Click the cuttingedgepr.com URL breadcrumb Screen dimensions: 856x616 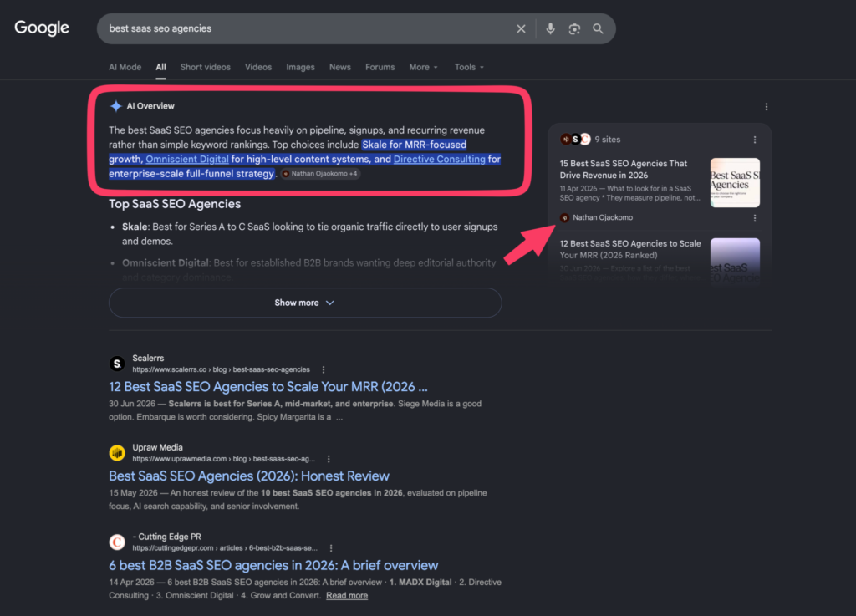coord(225,548)
